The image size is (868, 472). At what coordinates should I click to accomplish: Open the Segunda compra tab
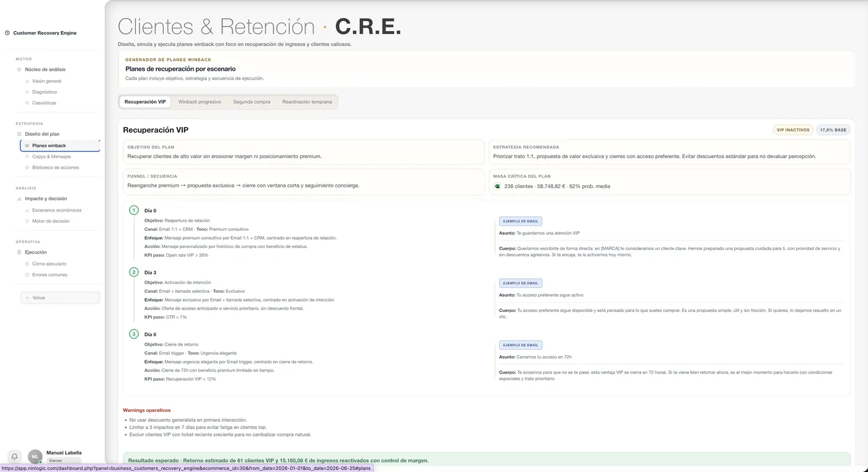coord(252,102)
